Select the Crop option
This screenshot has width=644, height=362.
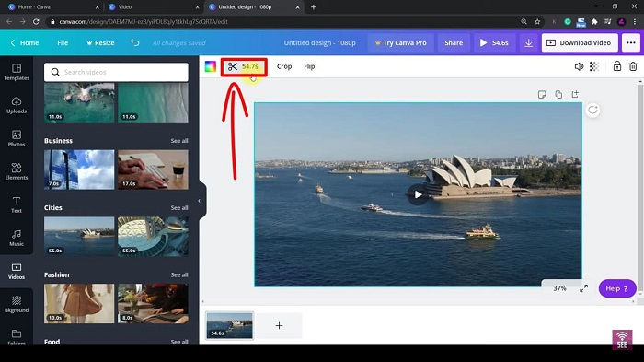(x=284, y=66)
